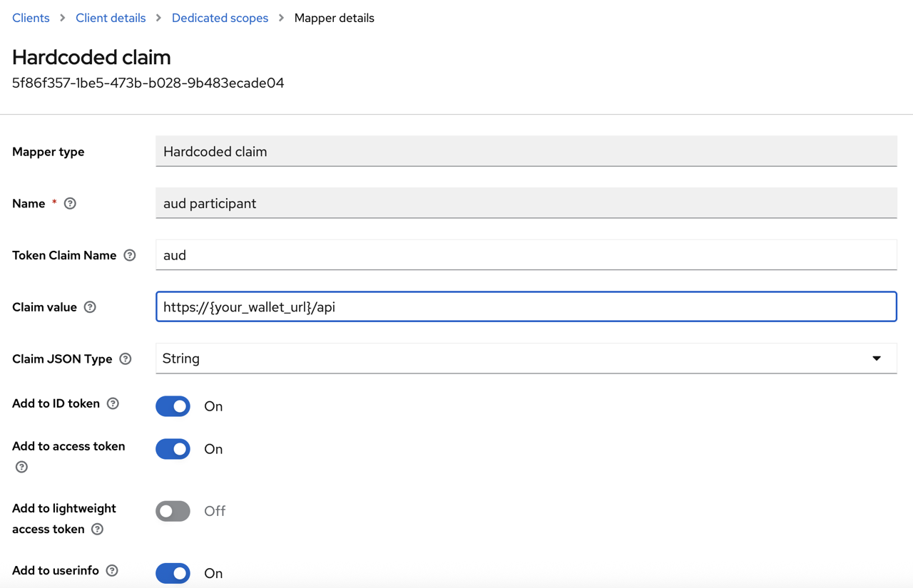The image size is (913, 588).
Task: Click the Name field containing aud participant
Action: (x=526, y=203)
